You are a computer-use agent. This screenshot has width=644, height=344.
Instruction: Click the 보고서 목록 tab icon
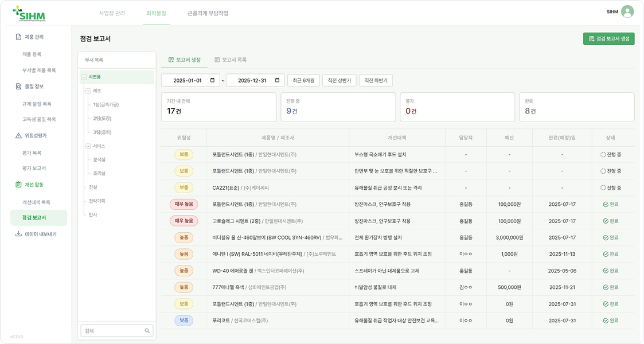click(217, 60)
